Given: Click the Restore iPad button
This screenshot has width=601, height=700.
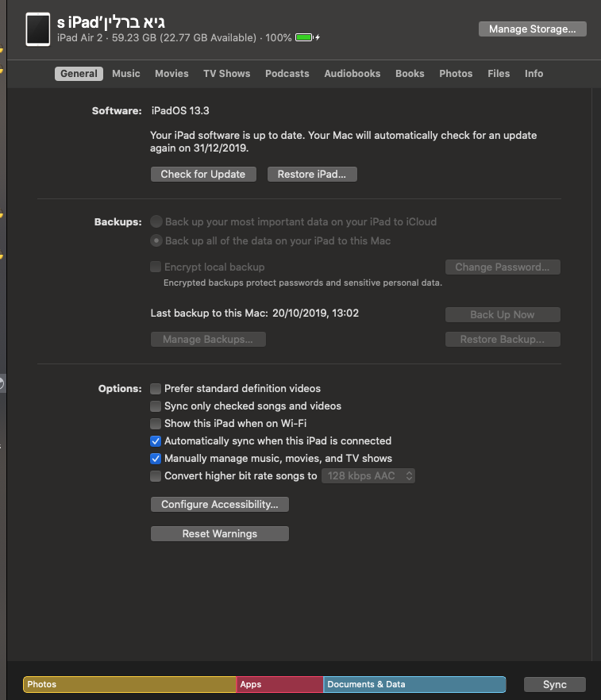Looking at the screenshot, I should tap(312, 174).
